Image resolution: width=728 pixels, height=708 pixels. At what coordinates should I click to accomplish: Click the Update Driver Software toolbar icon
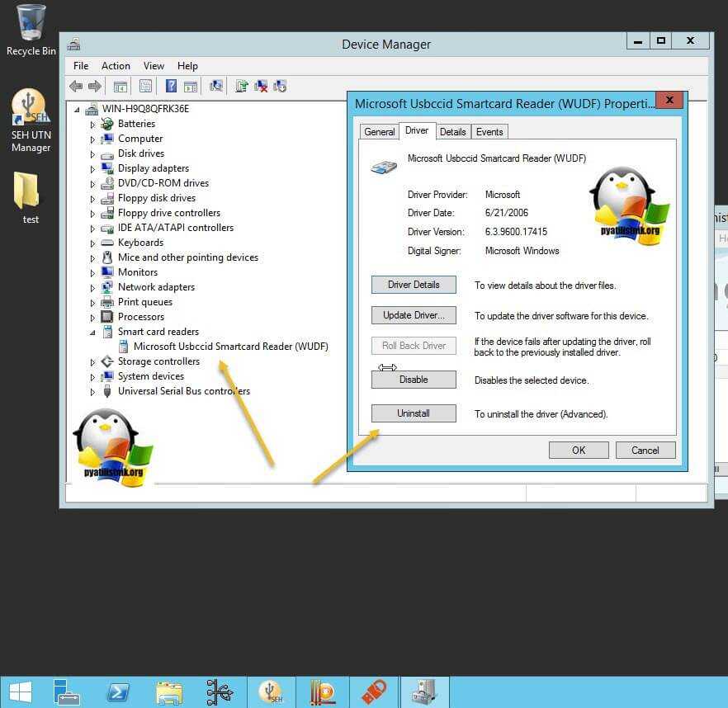[242, 86]
